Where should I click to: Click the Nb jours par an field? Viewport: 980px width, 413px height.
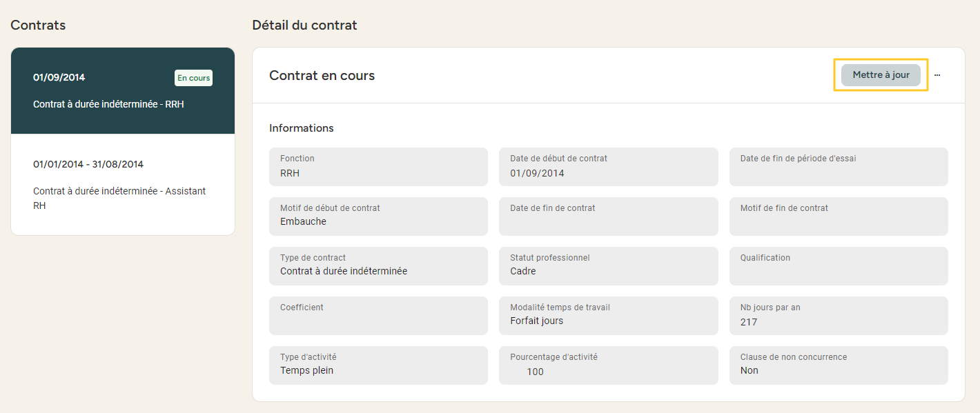838,316
